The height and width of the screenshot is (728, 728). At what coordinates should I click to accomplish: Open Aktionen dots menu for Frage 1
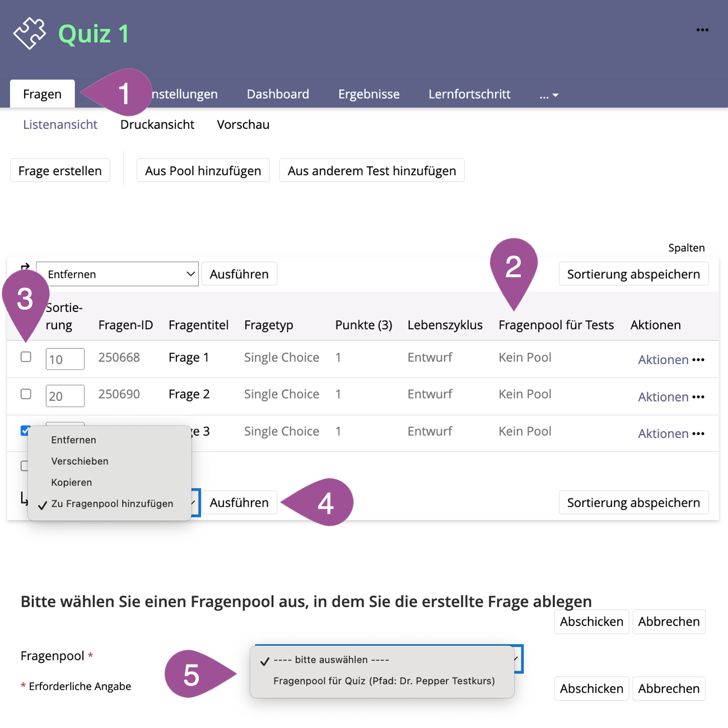pyautogui.click(x=698, y=360)
